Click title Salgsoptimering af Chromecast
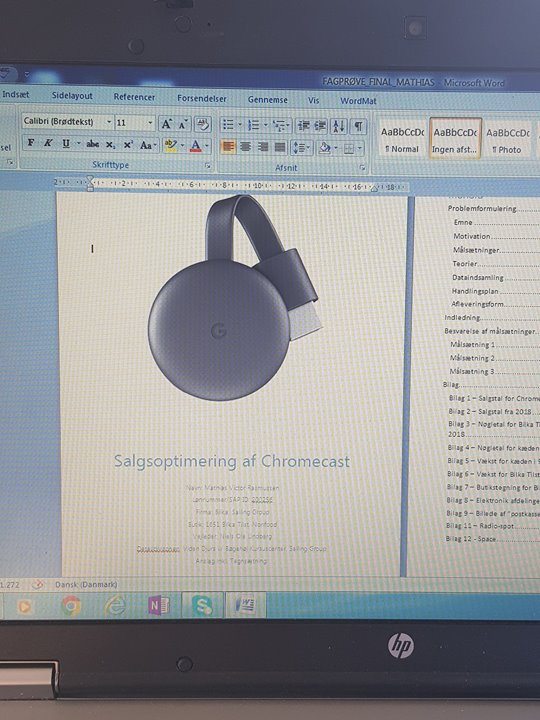The image size is (540, 720). [x=232, y=461]
